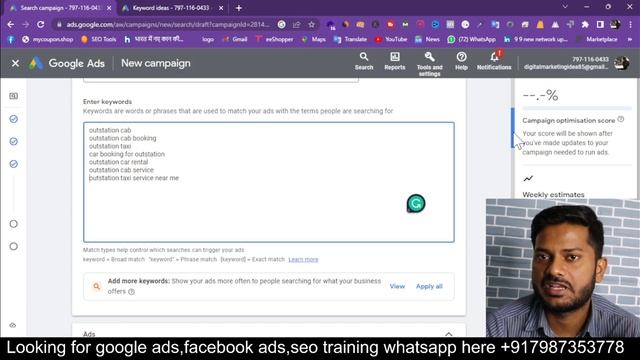Image resolution: width=640 pixels, height=360 pixels.
Task: Open the Chrome three-dot menu
Action: (630, 24)
